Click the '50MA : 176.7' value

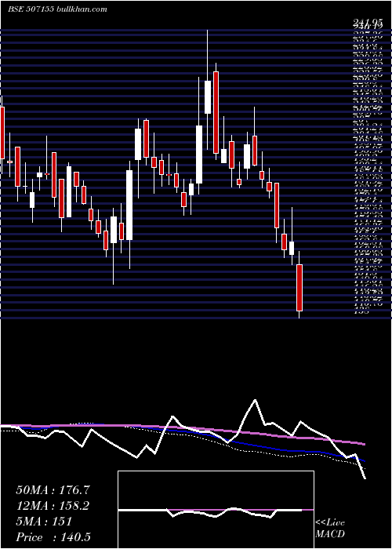click(53, 490)
